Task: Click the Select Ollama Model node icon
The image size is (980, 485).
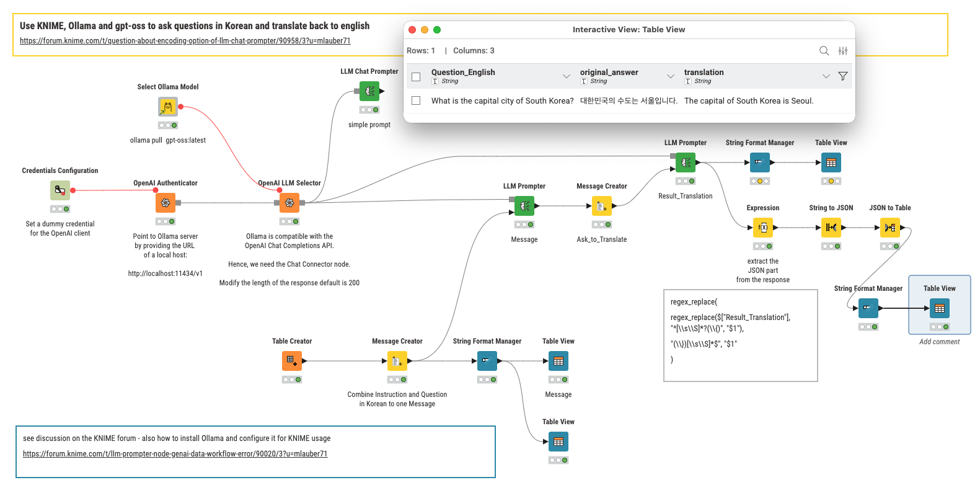Action: click(x=168, y=107)
